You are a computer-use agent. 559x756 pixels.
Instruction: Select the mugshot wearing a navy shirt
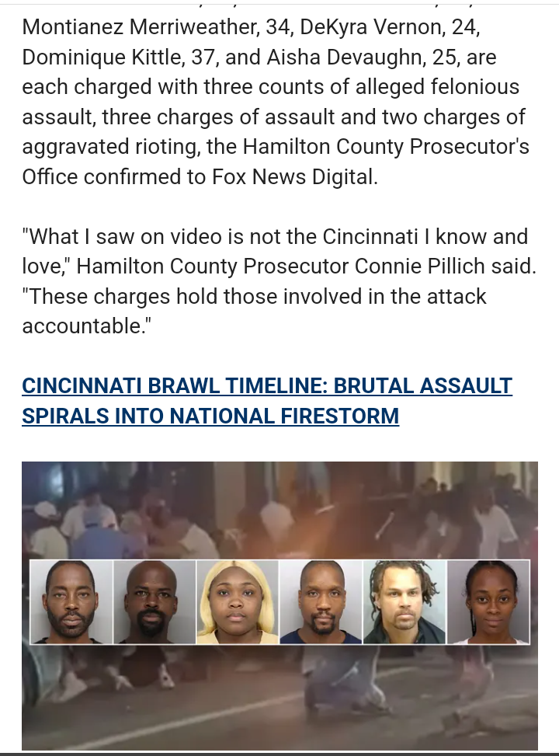tap(321, 601)
